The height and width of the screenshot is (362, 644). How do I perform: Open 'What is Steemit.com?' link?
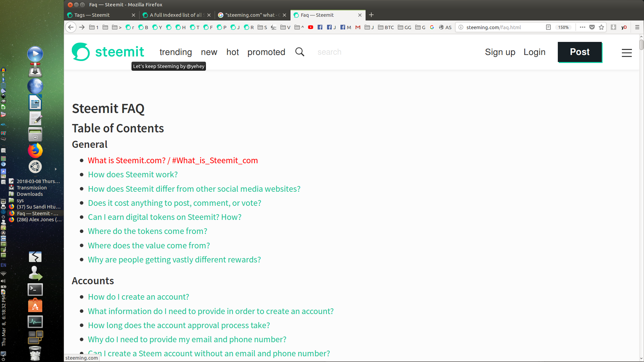(173, 161)
